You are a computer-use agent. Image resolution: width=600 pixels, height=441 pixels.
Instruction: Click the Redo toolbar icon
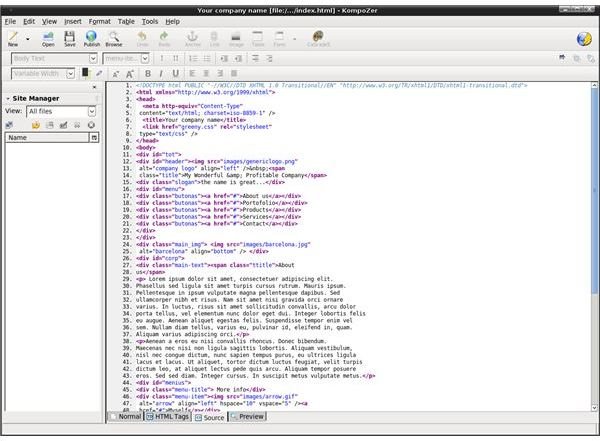pyautogui.click(x=164, y=39)
